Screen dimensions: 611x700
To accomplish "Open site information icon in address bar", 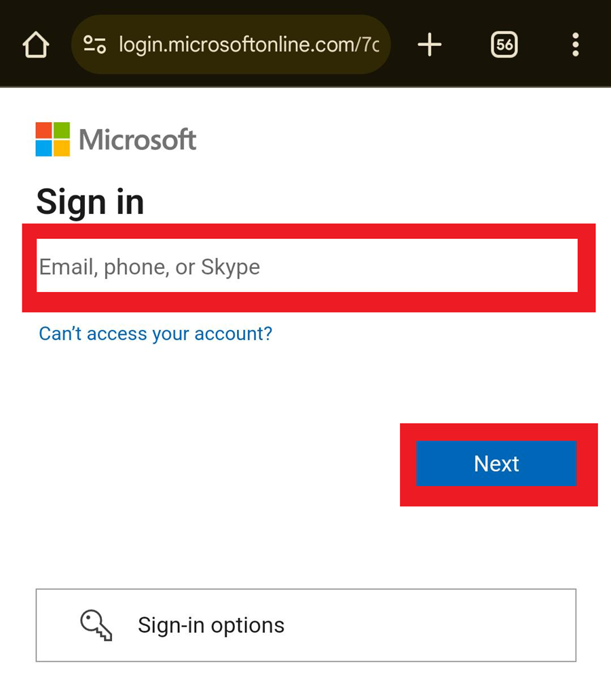I will pos(94,45).
